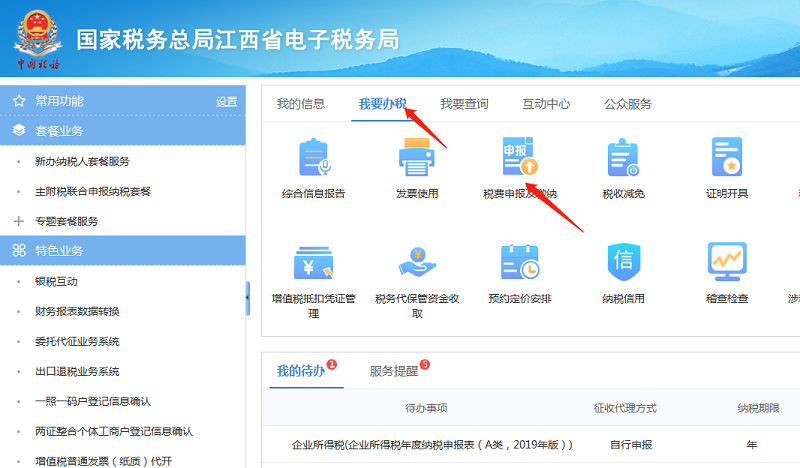Click the 企业所得税年度纳税申报表 pending item

(x=432, y=445)
